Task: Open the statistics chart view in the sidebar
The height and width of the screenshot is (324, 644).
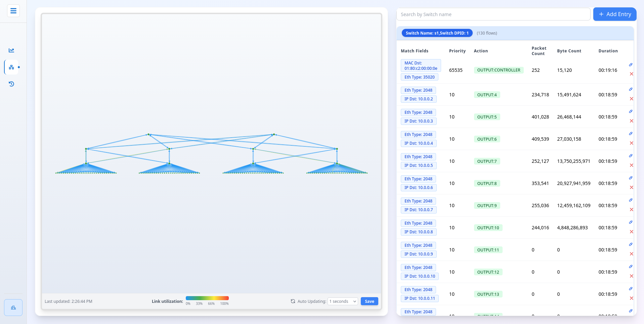Action: coord(11,50)
